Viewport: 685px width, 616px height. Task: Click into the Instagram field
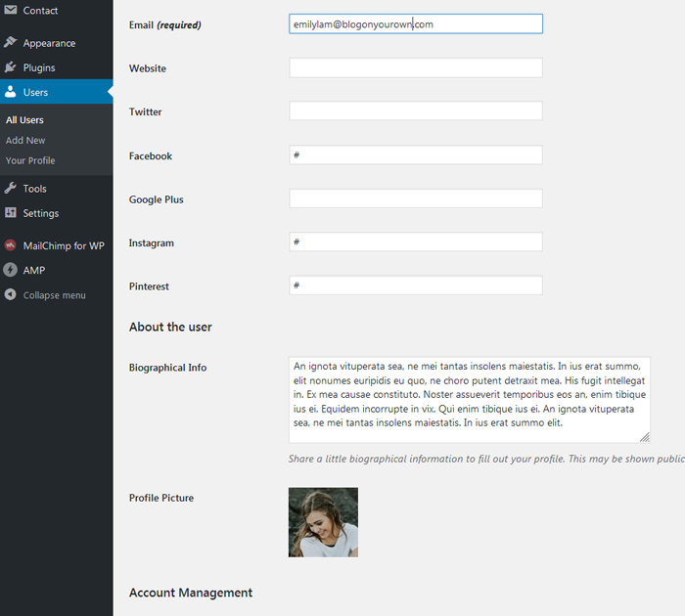pos(416,242)
